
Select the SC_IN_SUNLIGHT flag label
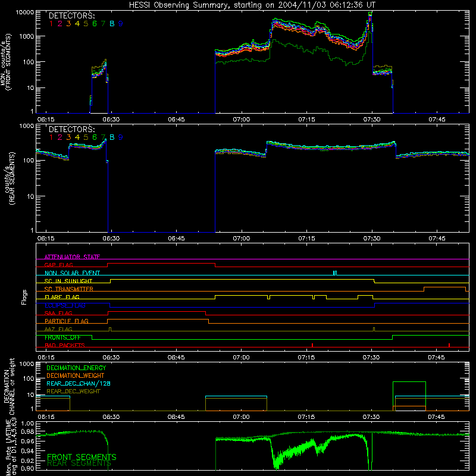[x=68, y=281]
